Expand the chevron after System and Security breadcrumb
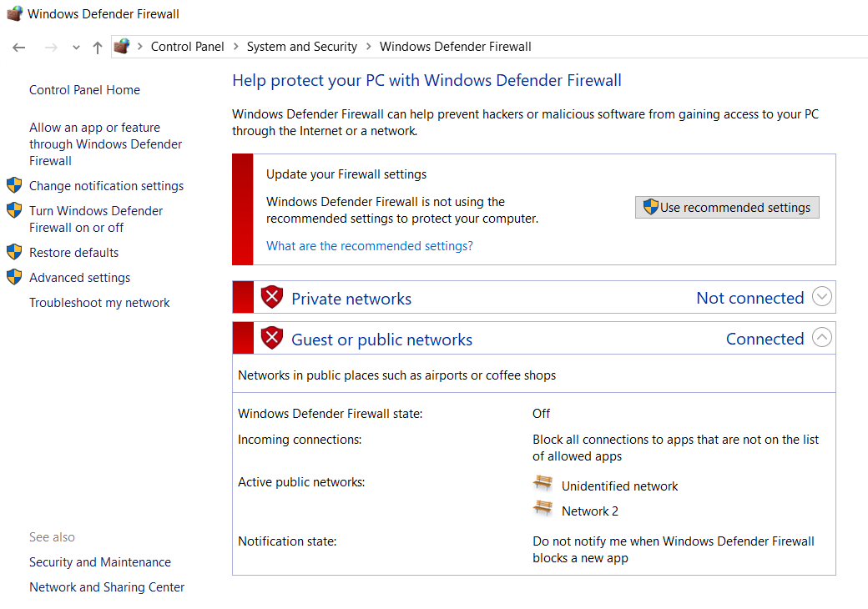Screen dimensions: 868x609 click(x=369, y=47)
